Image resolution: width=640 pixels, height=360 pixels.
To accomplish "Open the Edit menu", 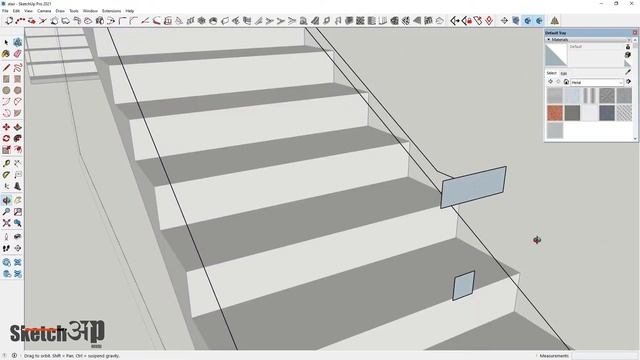I will pyautogui.click(x=16, y=11).
